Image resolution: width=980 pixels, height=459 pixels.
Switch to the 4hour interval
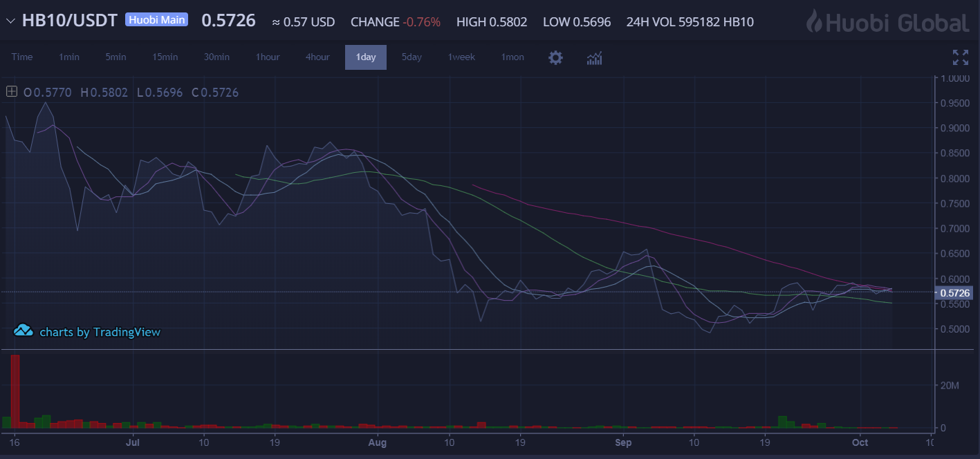(317, 57)
